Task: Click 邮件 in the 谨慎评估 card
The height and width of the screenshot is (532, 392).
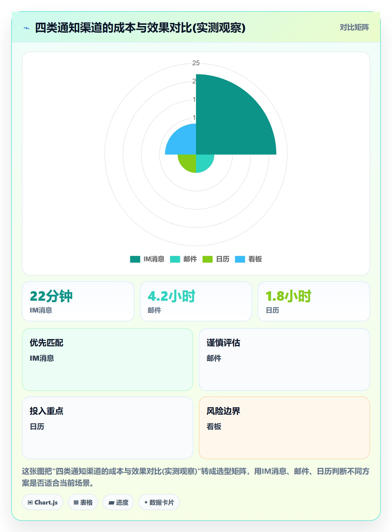Action: [214, 358]
